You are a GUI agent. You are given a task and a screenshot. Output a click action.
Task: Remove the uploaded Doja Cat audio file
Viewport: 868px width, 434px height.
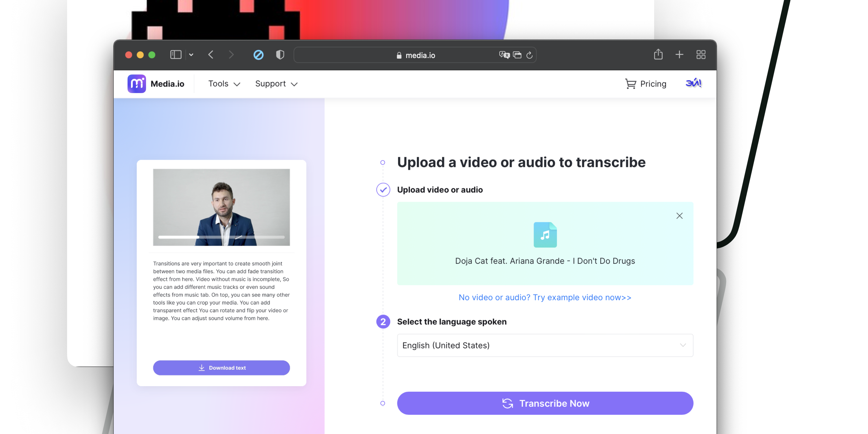(679, 216)
